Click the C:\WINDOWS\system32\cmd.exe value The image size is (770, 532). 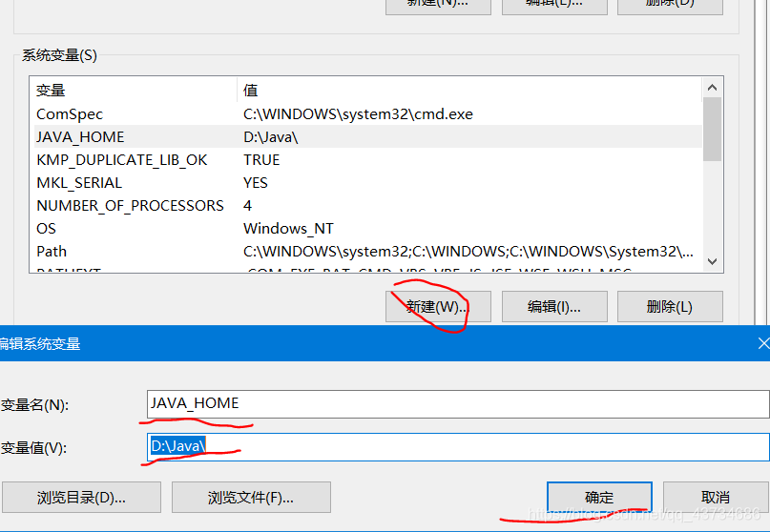tap(358, 113)
